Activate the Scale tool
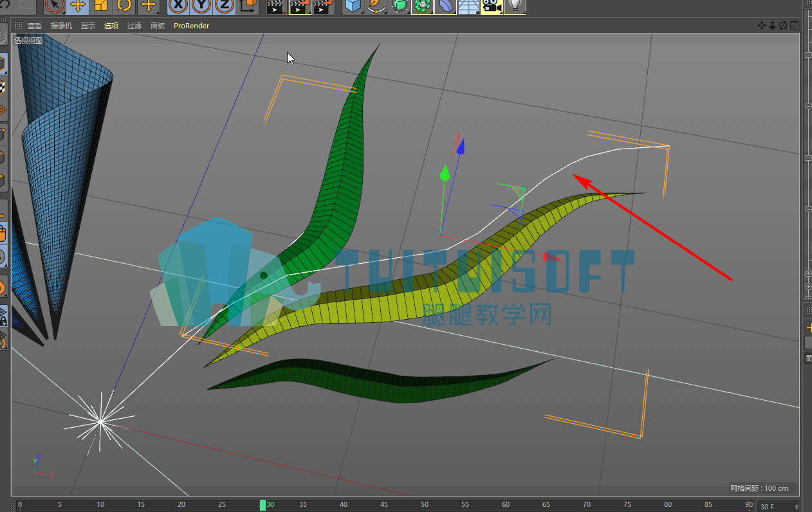812x512 pixels. [x=101, y=6]
